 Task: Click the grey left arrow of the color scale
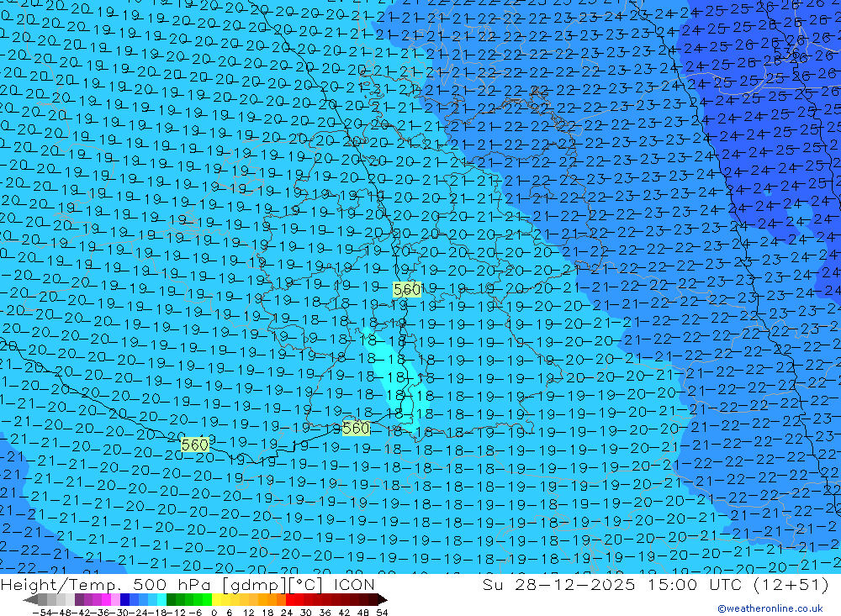[30, 599]
